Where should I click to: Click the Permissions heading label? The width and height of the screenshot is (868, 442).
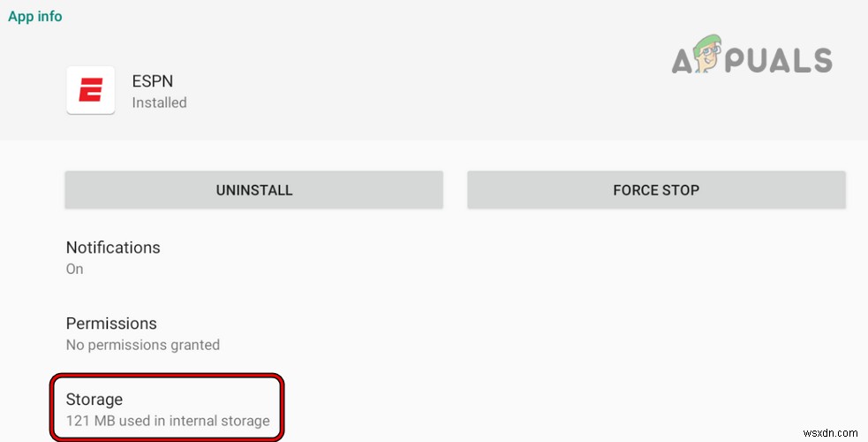click(x=111, y=324)
